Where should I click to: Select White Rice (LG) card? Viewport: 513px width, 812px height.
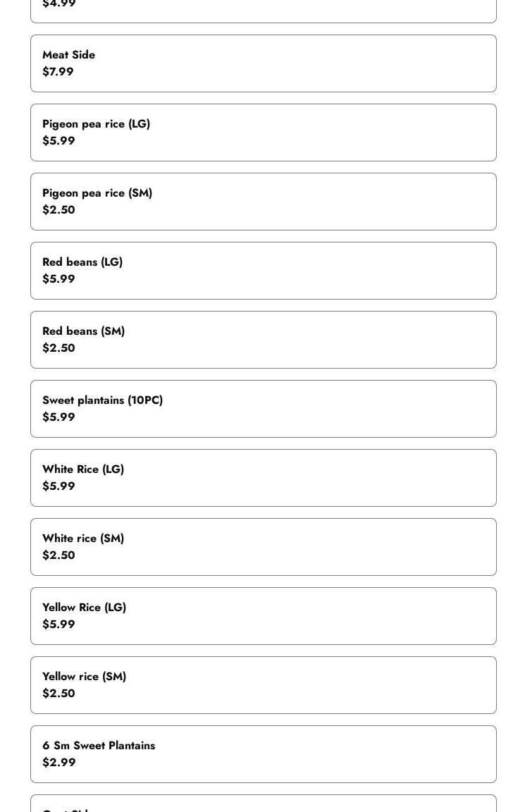tap(263, 477)
